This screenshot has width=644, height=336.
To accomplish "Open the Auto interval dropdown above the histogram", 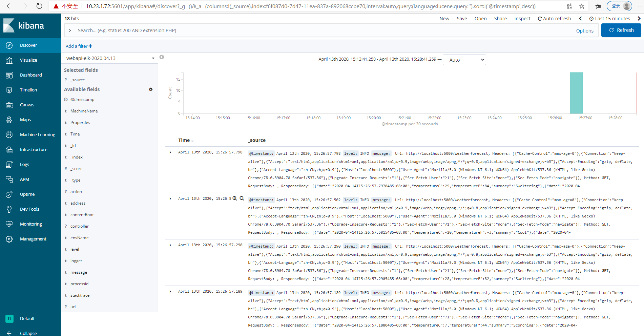I will point(464,60).
